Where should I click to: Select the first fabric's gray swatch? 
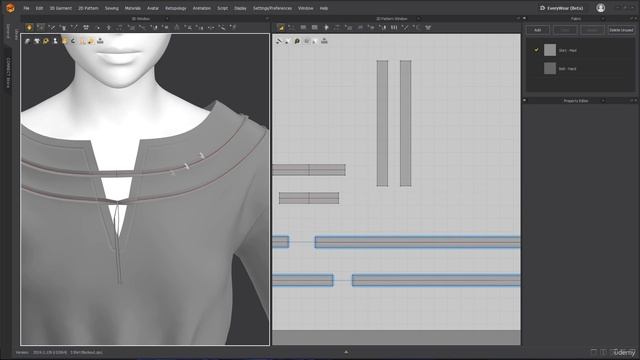click(x=550, y=50)
